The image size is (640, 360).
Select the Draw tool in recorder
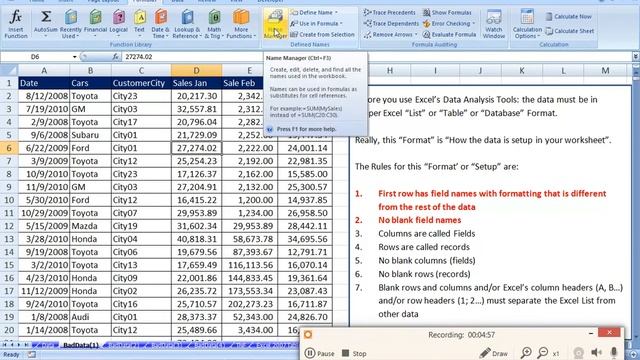(494, 353)
